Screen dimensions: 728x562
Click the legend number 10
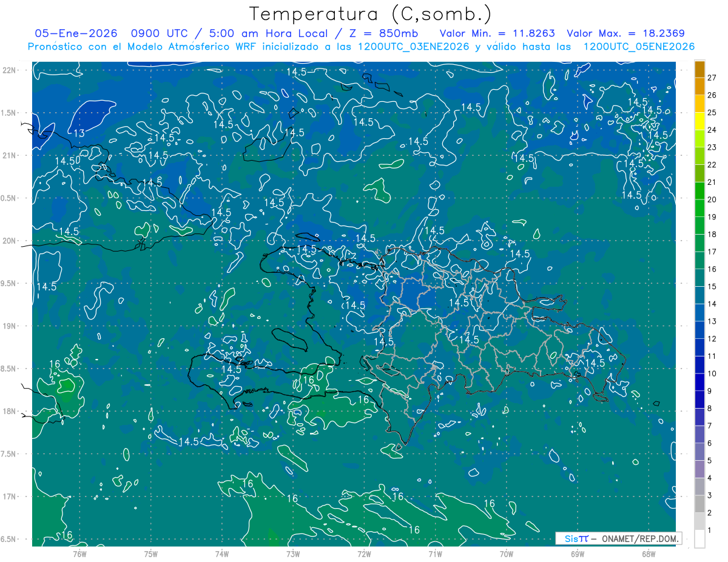[x=712, y=373]
